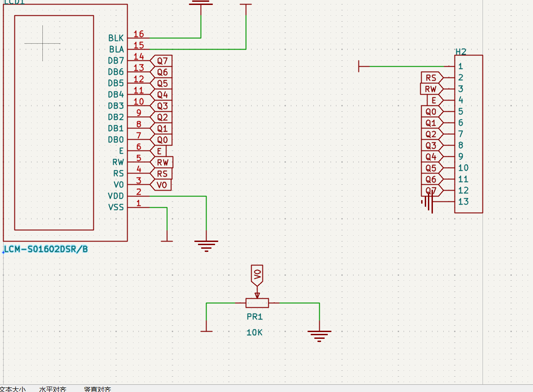Select the ground symbol above the BLK wire
Screen dimensions: 533x392
click(x=201, y=3)
